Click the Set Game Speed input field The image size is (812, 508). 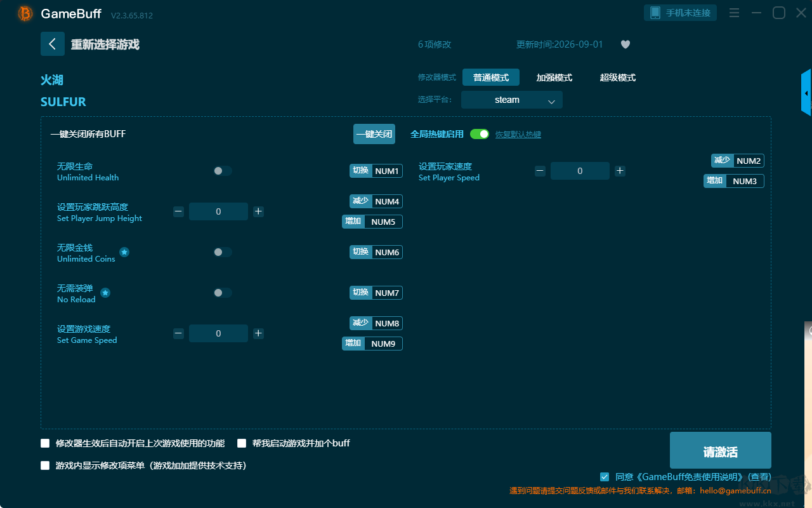point(218,333)
